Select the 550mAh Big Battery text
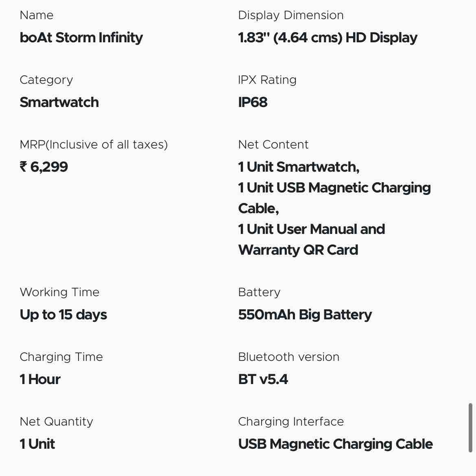This screenshot has width=476, height=476. click(x=305, y=314)
